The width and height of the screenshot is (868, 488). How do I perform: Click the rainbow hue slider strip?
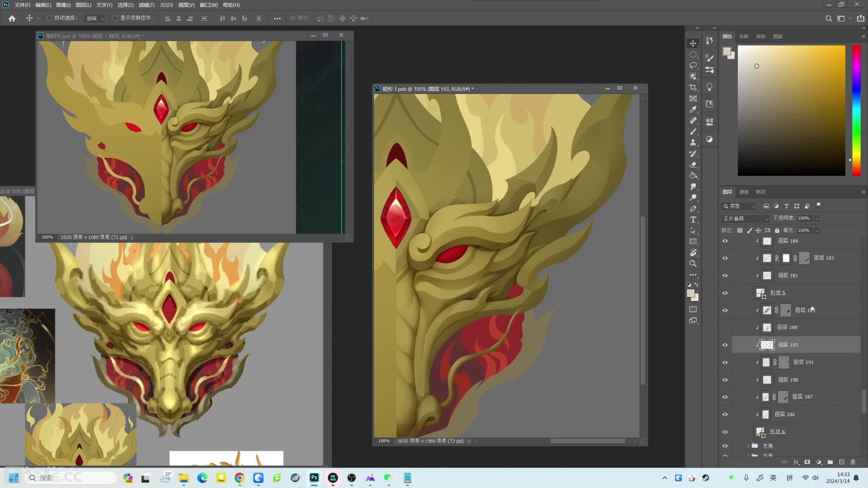click(x=856, y=110)
